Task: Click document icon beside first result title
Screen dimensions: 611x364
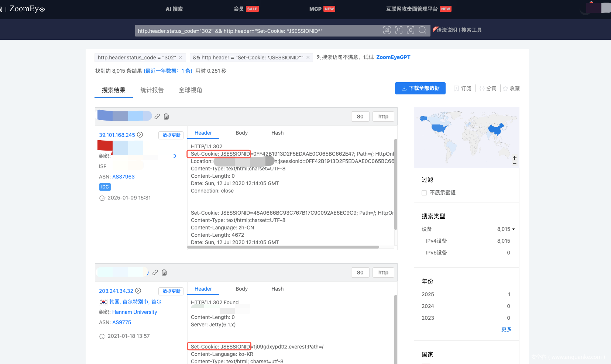Action: [167, 117]
